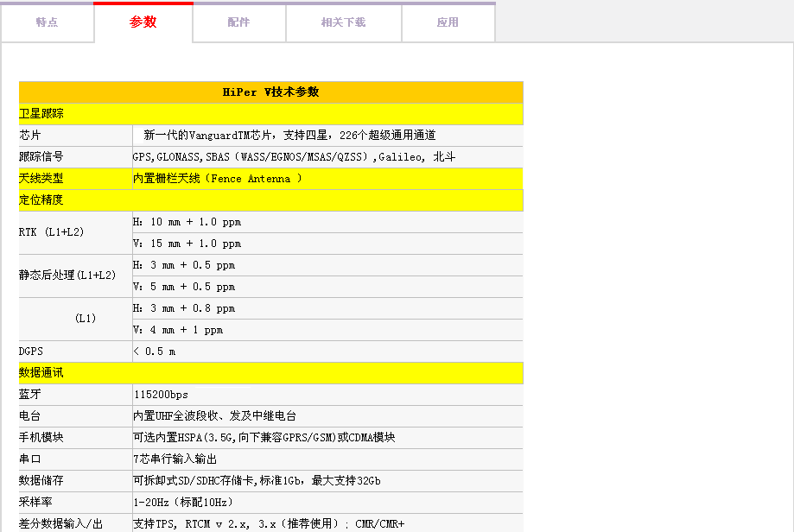Click the 内置栅栏天线 Fence Antenna cell
794x532 pixels.
(217, 179)
